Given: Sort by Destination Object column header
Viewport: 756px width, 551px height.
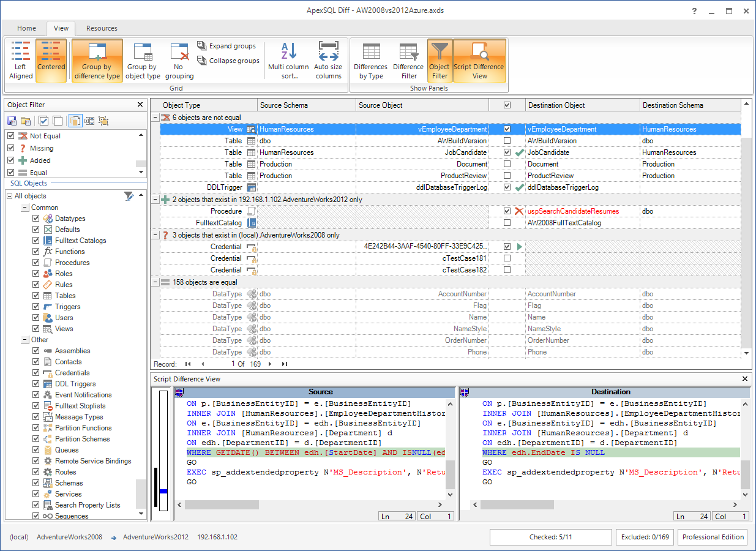Looking at the screenshot, I should tap(583, 105).
